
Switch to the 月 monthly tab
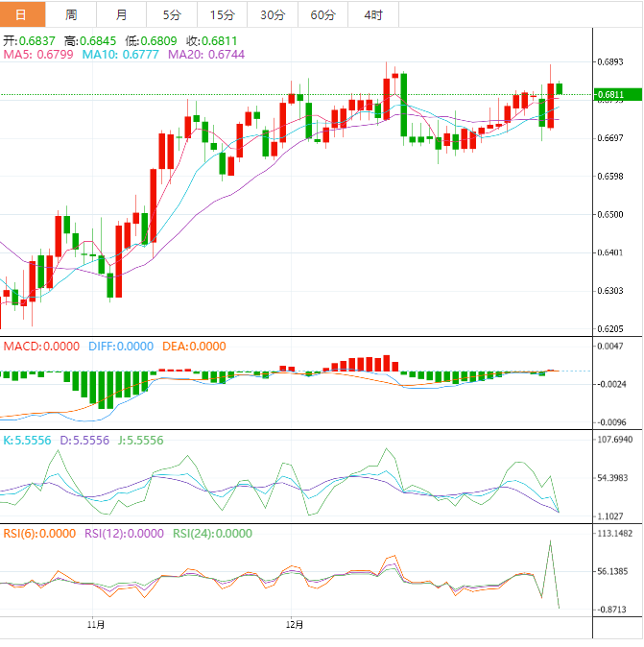tap(121, 14)
